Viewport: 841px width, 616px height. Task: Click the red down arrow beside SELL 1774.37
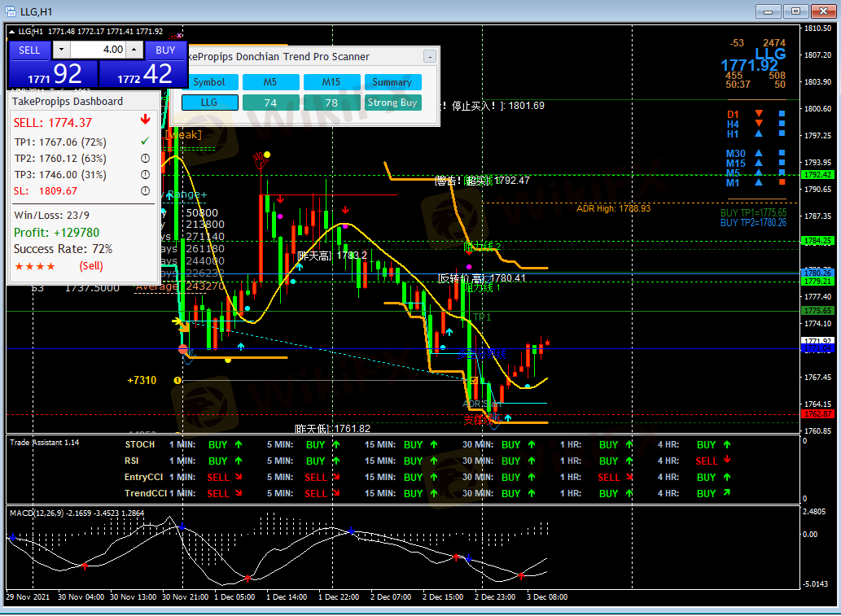(145, 120)
